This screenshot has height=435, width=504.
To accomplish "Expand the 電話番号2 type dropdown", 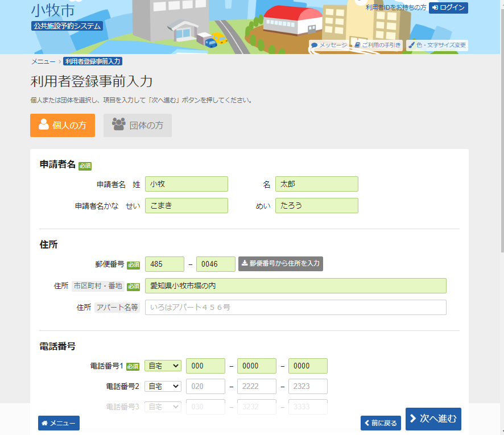I will click(x=163, y=386).
